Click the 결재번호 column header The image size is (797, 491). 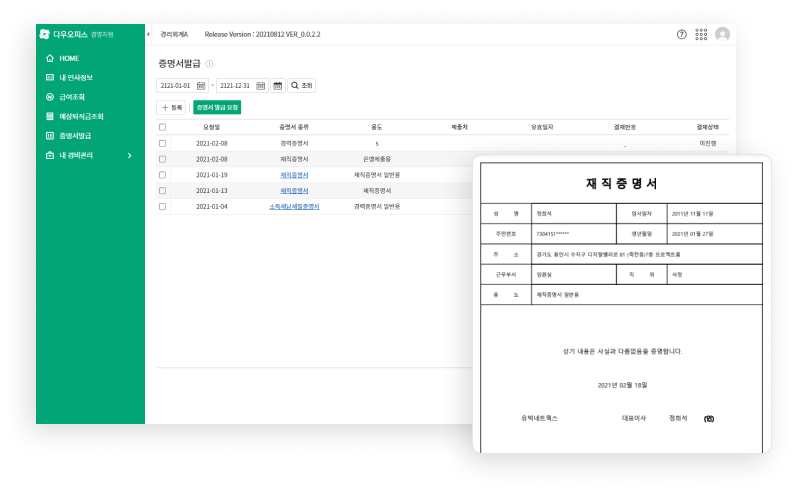(x=625, y=127)
